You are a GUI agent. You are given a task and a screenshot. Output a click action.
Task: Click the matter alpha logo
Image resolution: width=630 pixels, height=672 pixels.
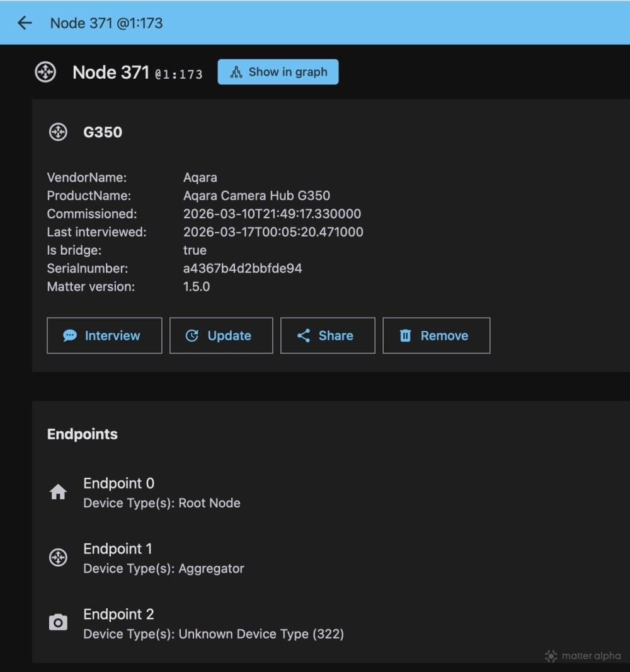pyautogui.click(x=583, y=656)
